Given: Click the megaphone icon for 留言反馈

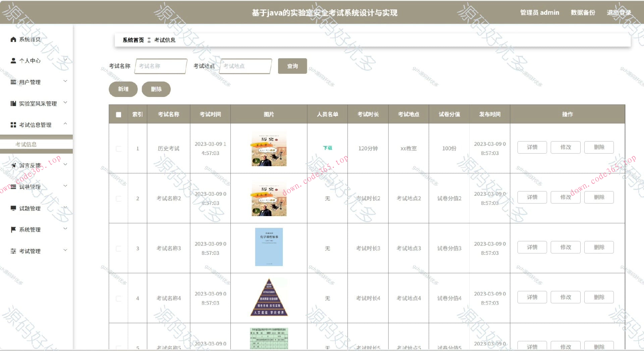Looking at the screenshot, I should coord(13,165).
